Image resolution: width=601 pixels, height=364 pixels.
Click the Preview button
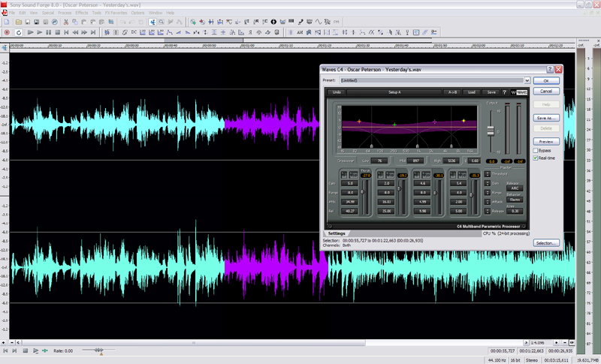(546, 142)
